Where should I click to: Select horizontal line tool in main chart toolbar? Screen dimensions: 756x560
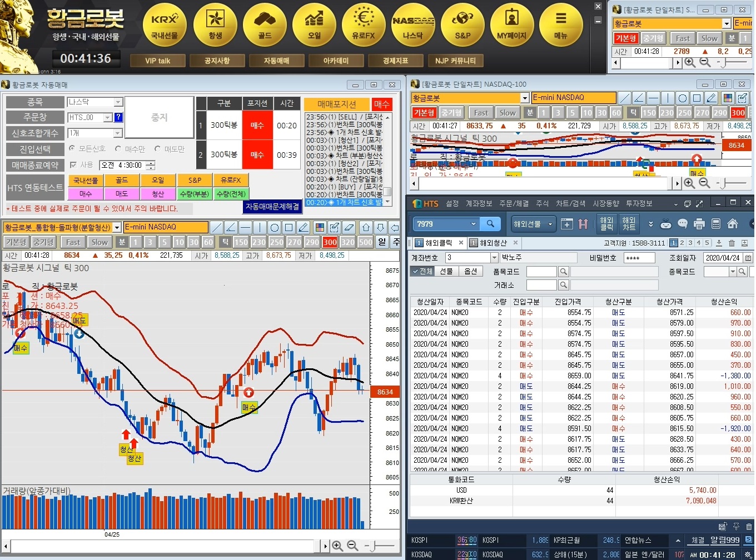point(245,227)
